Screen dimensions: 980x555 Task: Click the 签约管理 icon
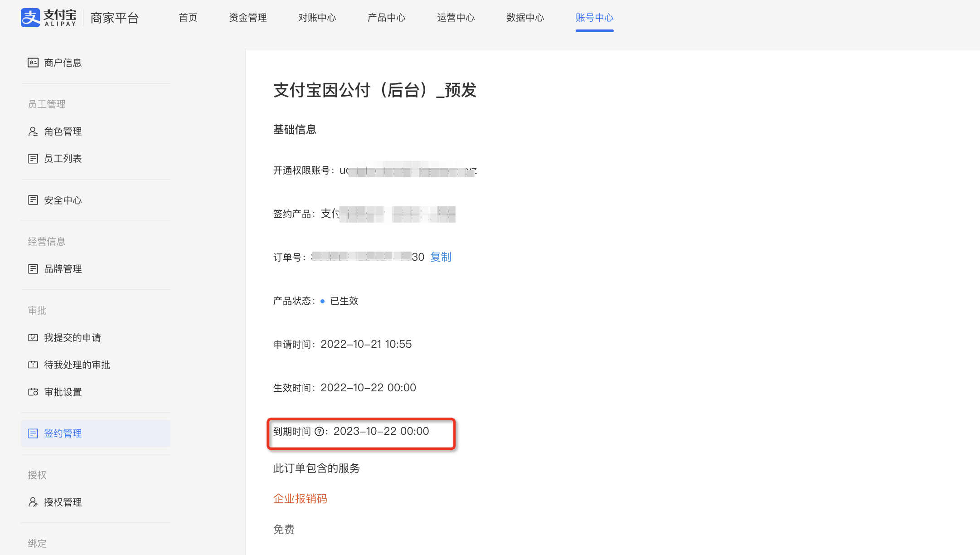click(x=33, y=433)
